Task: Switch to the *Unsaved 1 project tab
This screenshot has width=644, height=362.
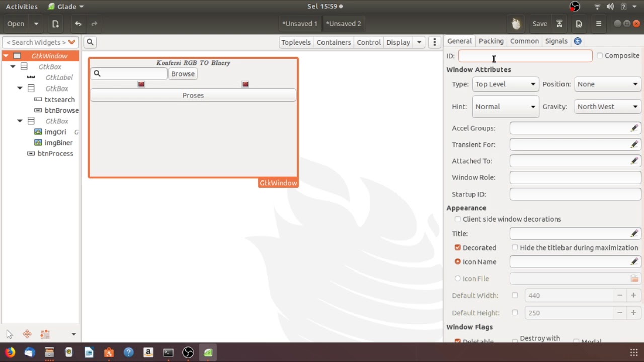Action: click(300, 24)
